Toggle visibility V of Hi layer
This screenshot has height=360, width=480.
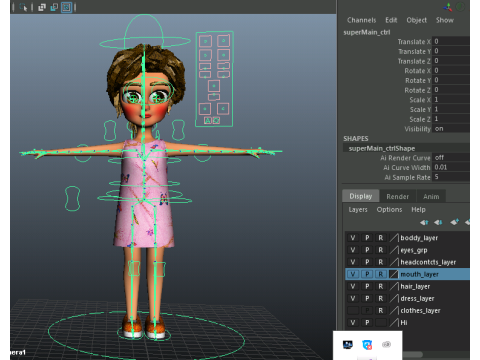[x=353, y=322]
